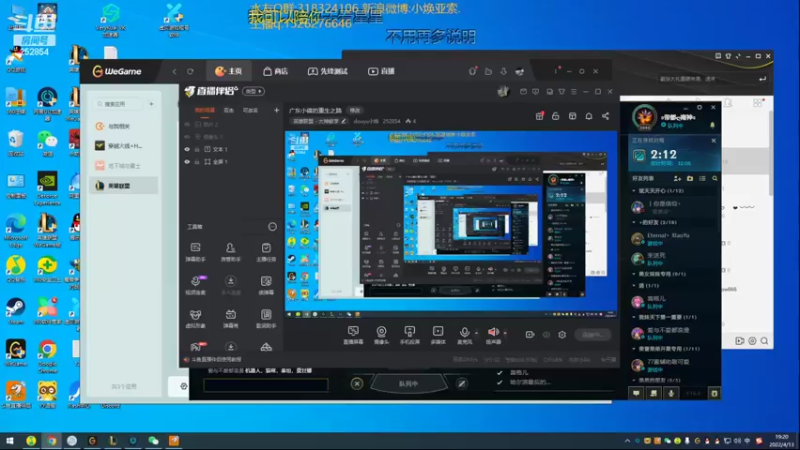Toggle the lock on 文本 1 layer
800x450 pixels.
click(197, 149)
